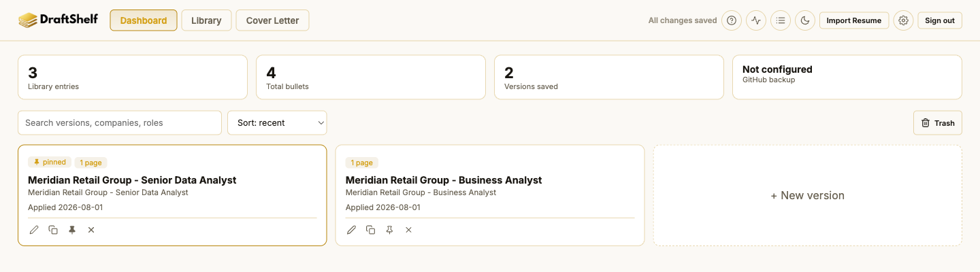This screenshot has height=272, width=980.
Task: Delete the Senior Data Analyst version
Action: (x=91, y=230)
